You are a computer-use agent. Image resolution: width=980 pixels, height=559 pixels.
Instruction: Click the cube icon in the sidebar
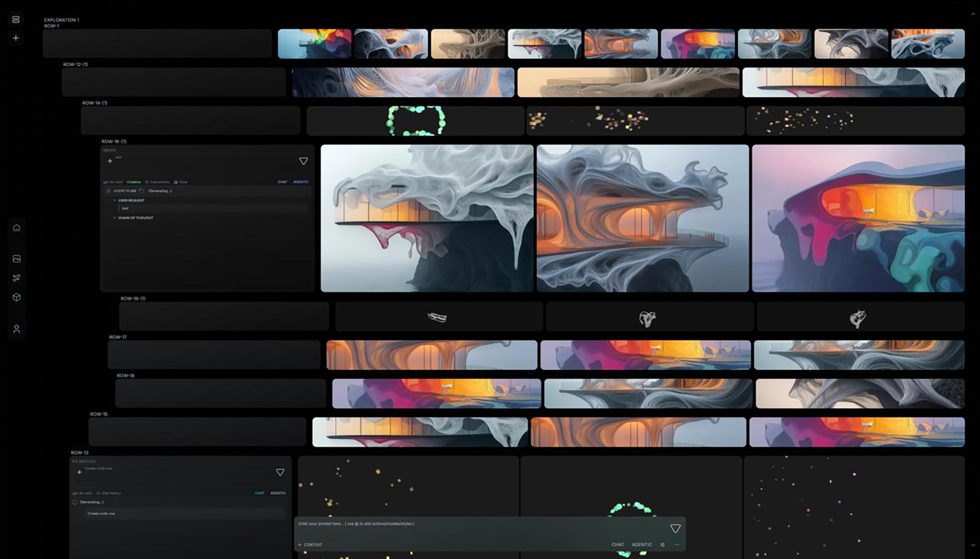tap(17, 297)
